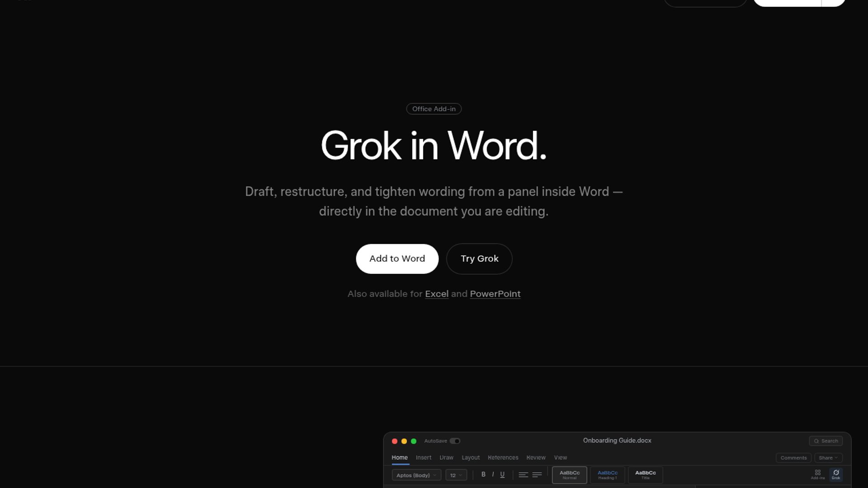This screenshot has width=868, height=488.
Task: Expand the font size 12 dropdown
Action: [456, 475]
